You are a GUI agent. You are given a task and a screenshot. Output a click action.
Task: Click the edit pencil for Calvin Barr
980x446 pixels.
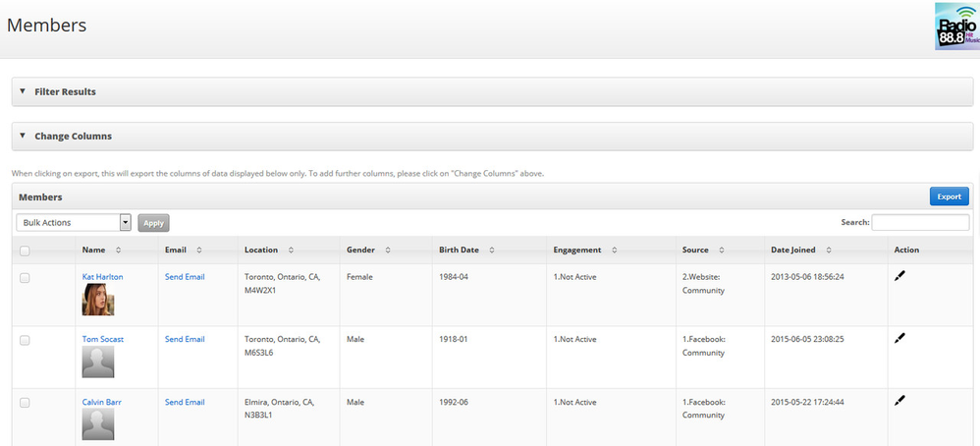click(899, 401)
